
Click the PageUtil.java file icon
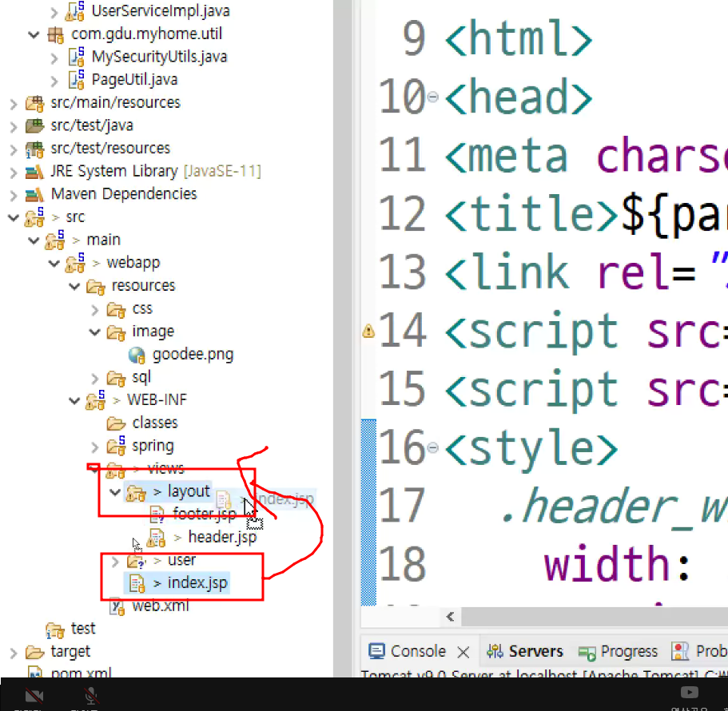(x=76, y=79)
